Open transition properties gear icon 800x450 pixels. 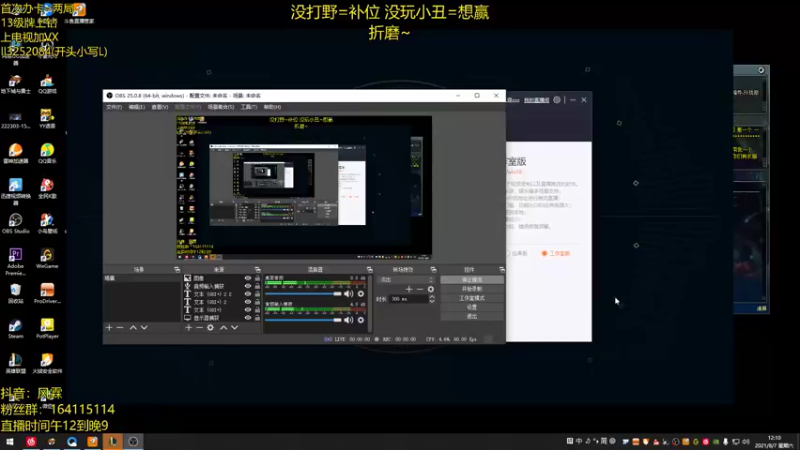(x=431, y=289)
